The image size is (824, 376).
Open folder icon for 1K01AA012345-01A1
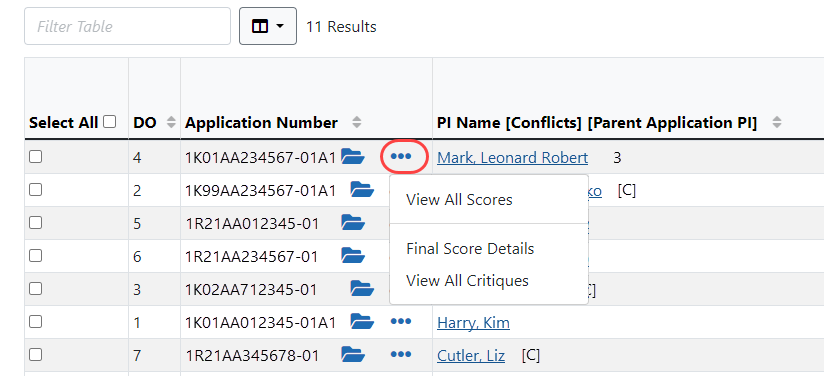(x=362, y=321)
